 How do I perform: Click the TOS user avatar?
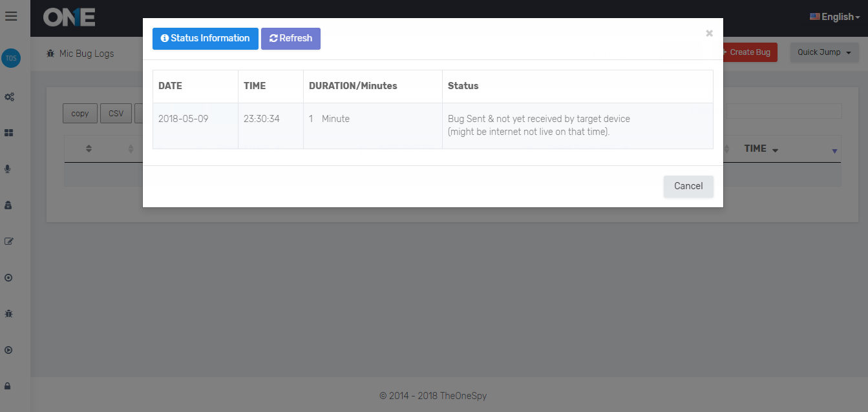[x=11, y=58]
